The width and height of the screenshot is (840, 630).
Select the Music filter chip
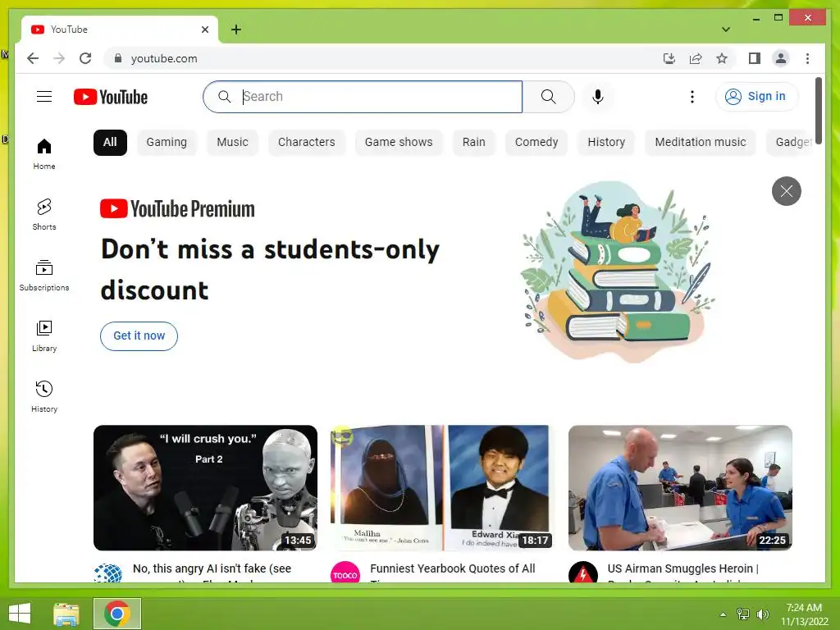click(x=232, y=143)
